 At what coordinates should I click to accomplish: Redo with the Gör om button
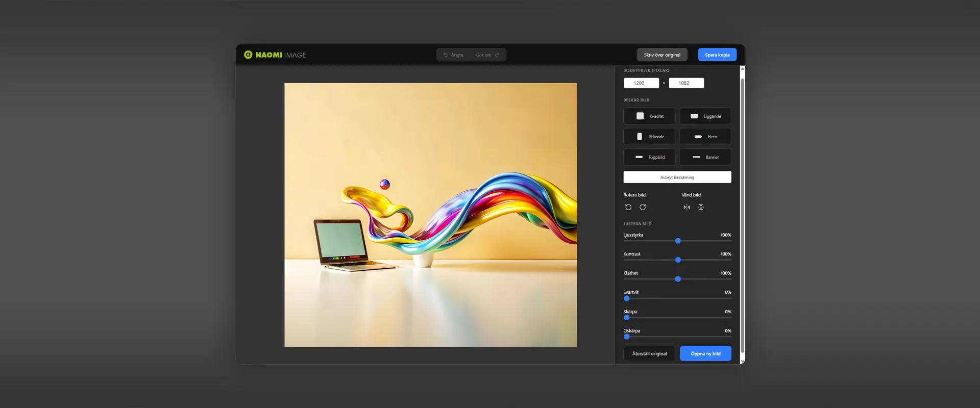[x=487, y=55]
